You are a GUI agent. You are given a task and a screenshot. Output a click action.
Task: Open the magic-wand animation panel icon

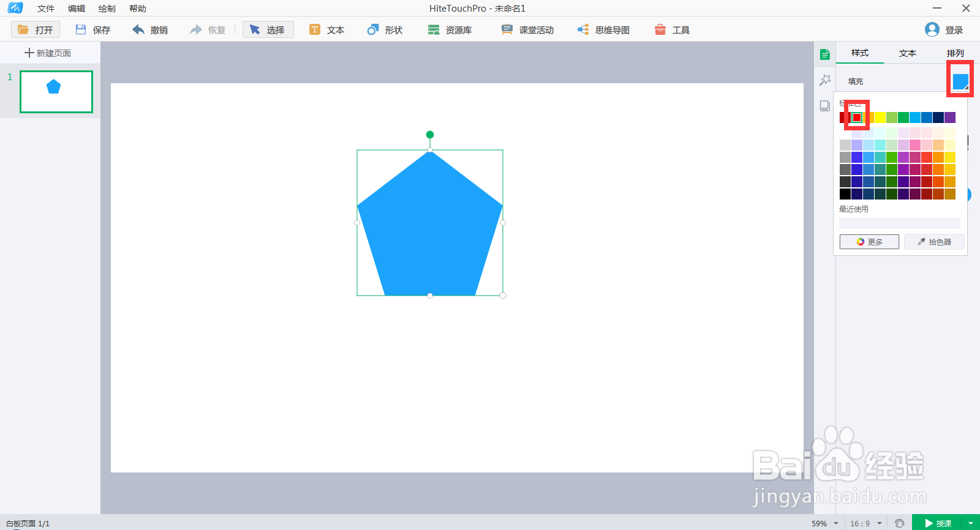click(825, 80)
